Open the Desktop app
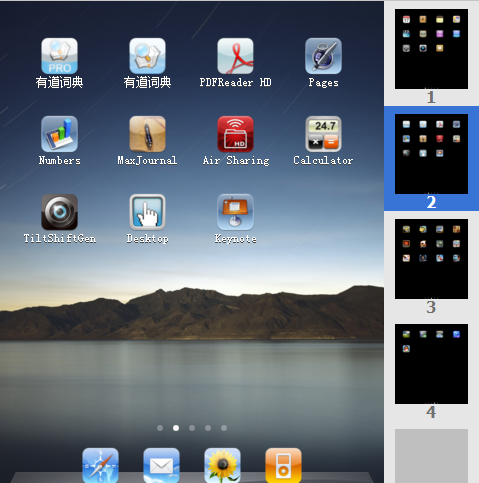This screenshot has width=479, height=483. [x=147, y=212]
